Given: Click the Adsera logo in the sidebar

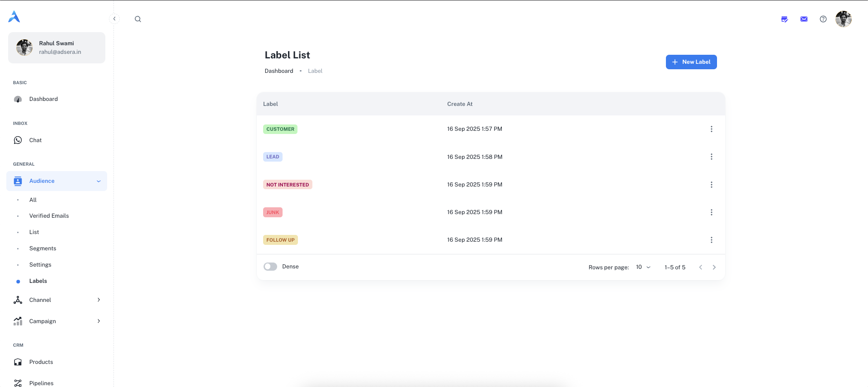Looking at the screenshot, I should 14,17.
